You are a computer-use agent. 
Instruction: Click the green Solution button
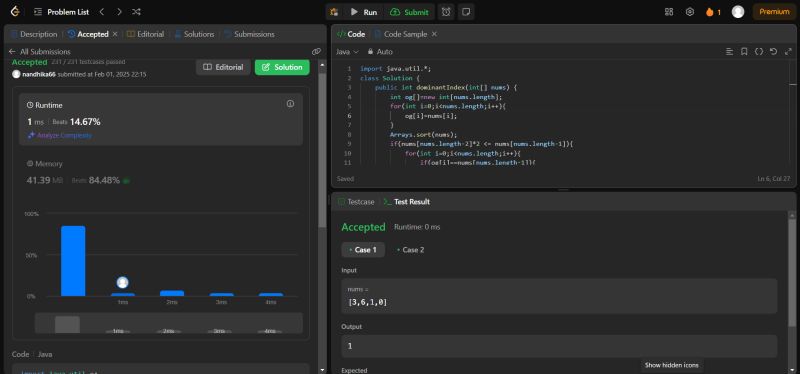pos(282,67)
